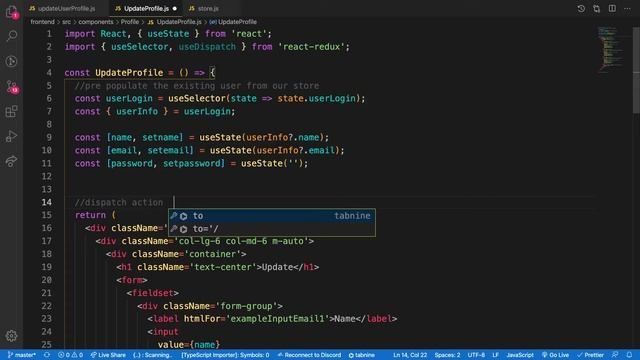This screenshot has width=640, height=360.
Task: Click 'useDispatch' on line 2
Action: click(x=207, y=47)
